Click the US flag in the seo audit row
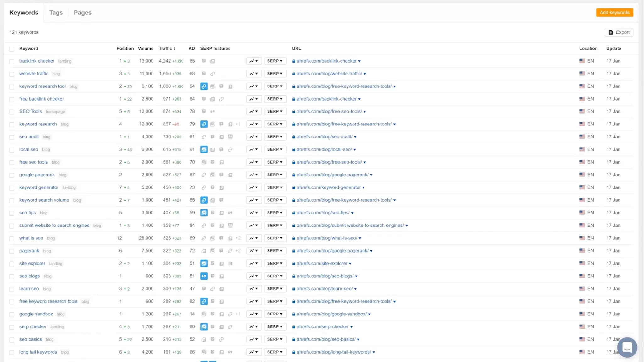 tap(582, 136)
